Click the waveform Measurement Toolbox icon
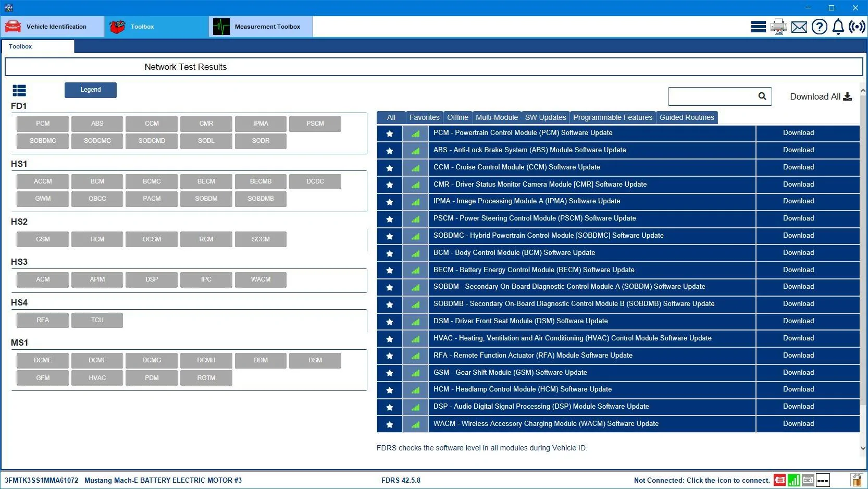 (x=221, y=27)
